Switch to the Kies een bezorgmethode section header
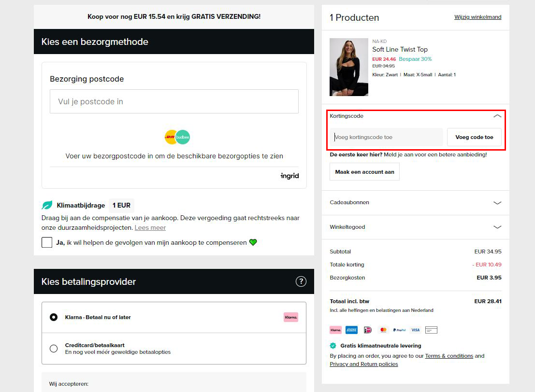 [x=94, y=42]
